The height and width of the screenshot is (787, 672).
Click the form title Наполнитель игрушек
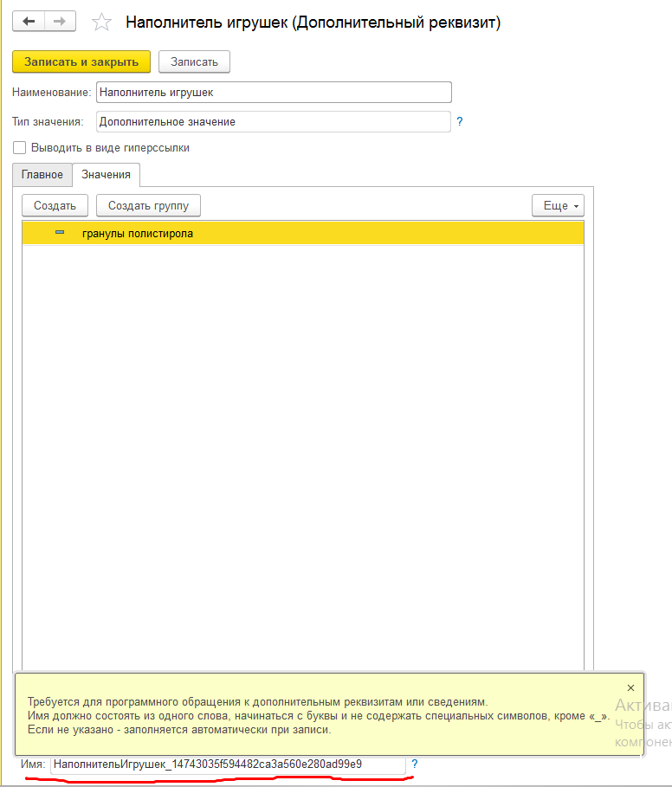(313, 23)
